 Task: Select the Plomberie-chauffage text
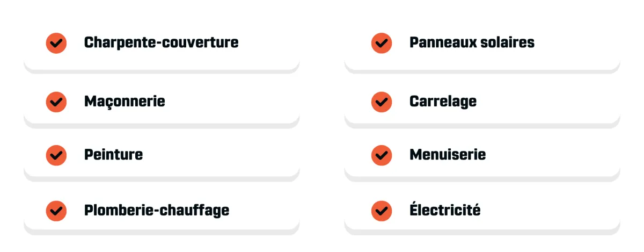(156, 210)
